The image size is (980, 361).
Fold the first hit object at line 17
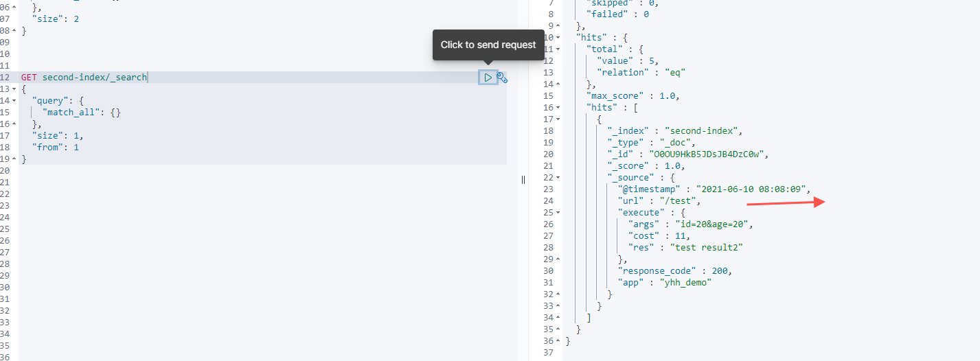coord(558,119)
